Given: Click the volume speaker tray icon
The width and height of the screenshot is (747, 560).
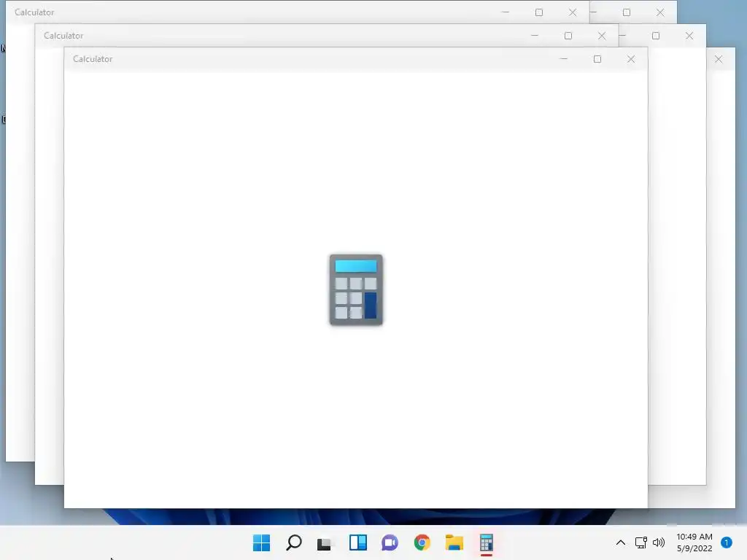Looking at the screenshot, I should 659,542.
